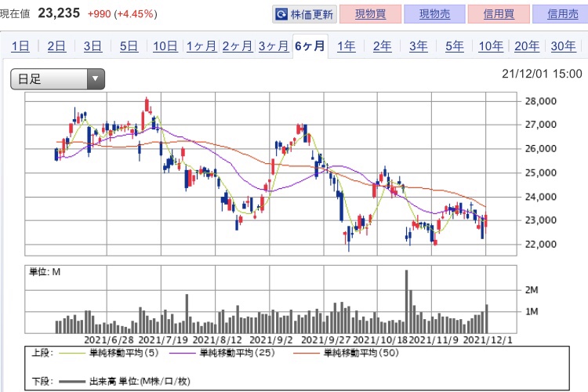Screen dimensions: 588x392
Task: Click the 1M volume axis label
Action: [x=532, y=312]
